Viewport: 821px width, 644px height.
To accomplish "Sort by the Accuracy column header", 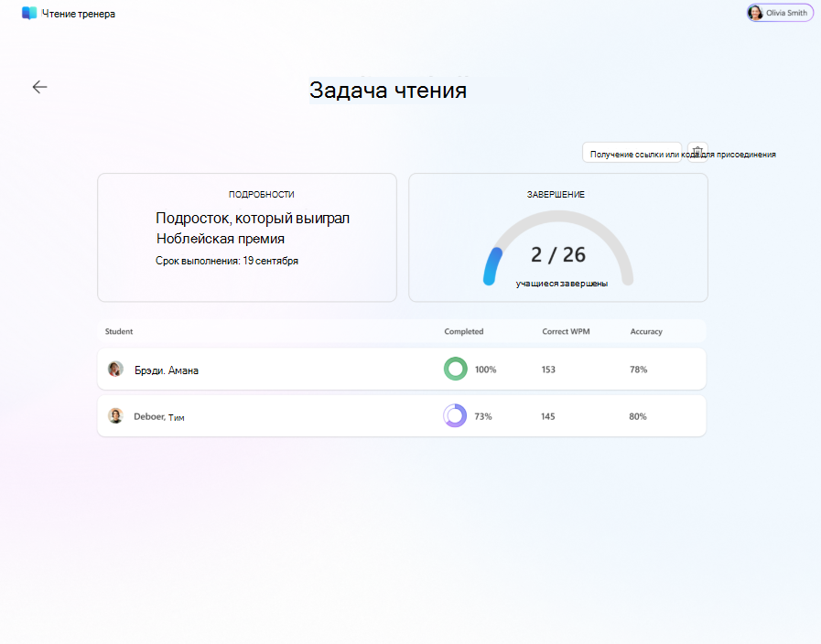I will [646, 331].
